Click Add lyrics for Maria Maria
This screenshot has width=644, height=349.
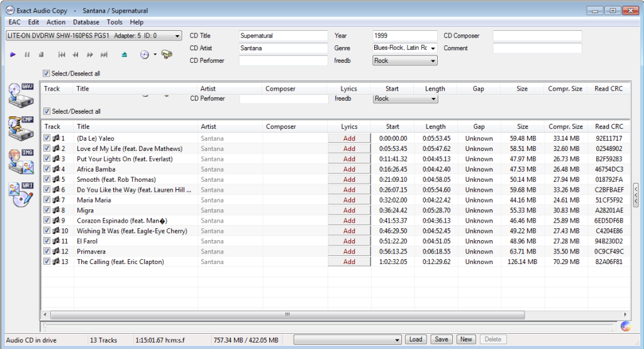[x=349, y=200]
